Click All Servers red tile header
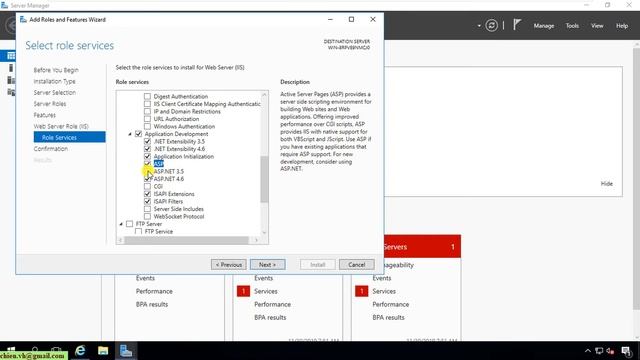 (422, 247)
